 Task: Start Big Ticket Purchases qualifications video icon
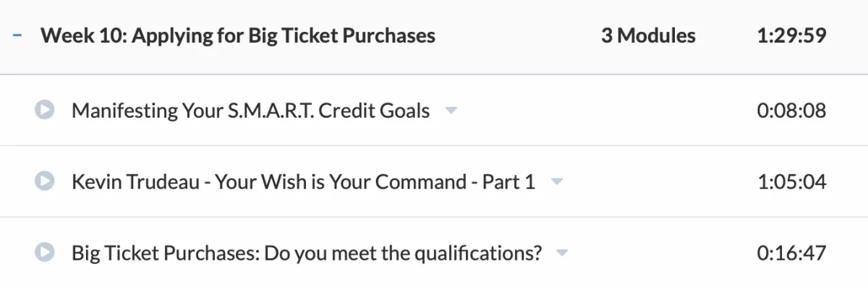coord(45,252)
